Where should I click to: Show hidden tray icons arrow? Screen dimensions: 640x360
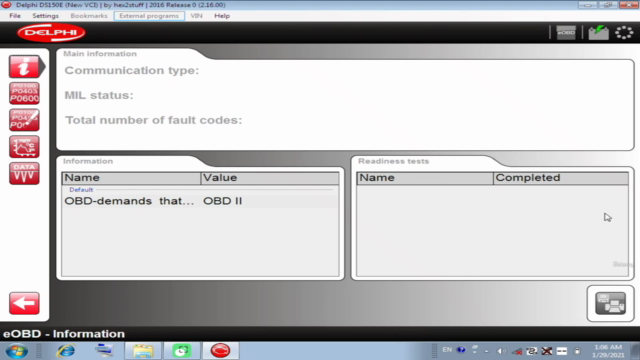(x=487, y=351)
